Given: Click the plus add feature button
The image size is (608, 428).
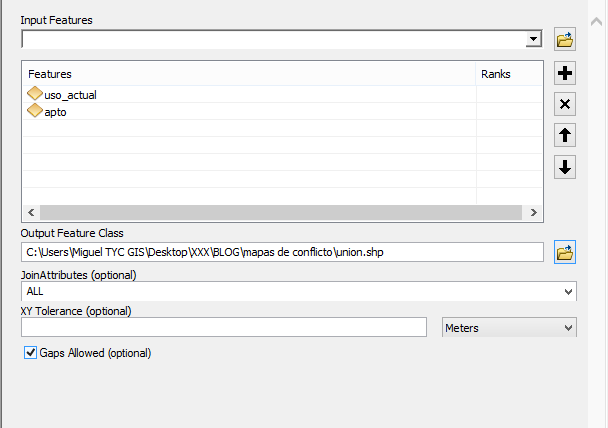Looking at the screenshot, I should [x=565, y=73].
